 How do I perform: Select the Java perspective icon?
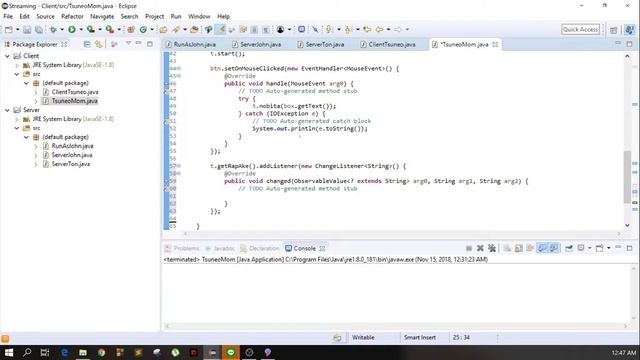tap(629, 29)
